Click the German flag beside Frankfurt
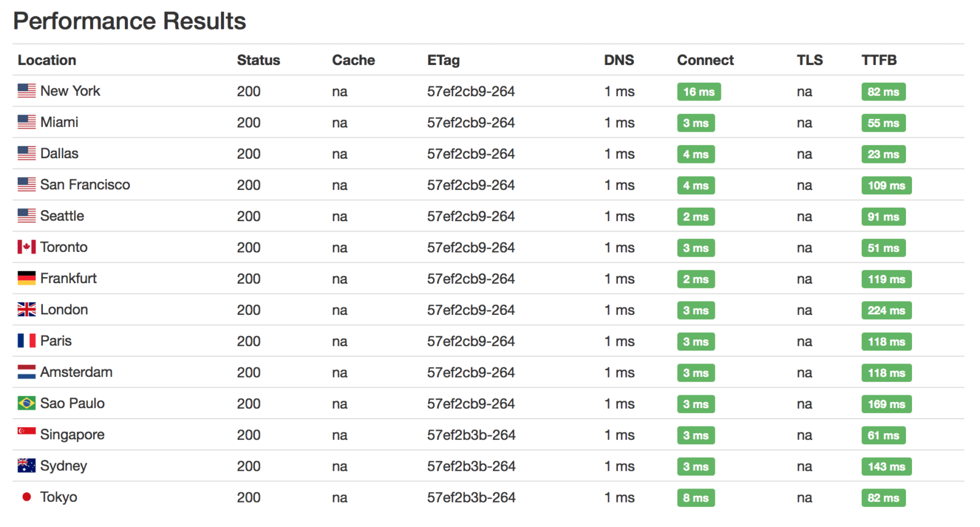The width and height of the screenshot is (980, 527). pyautogui.click(x=26, y=278)
